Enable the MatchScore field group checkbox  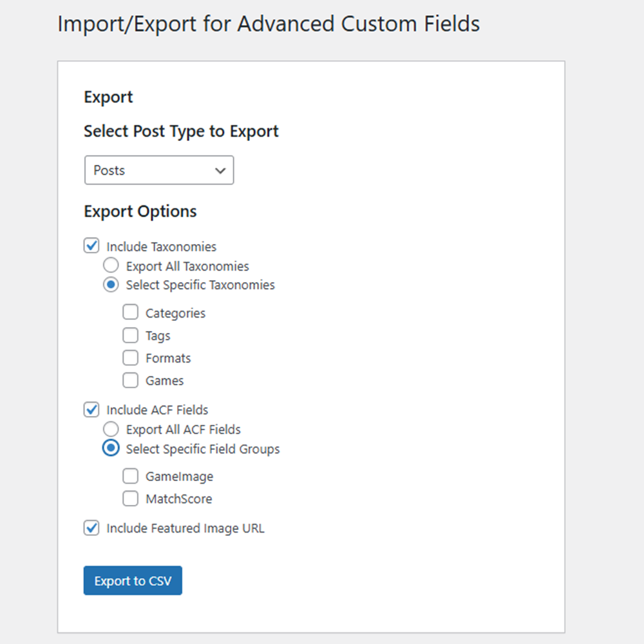click(x=130, y=498)
